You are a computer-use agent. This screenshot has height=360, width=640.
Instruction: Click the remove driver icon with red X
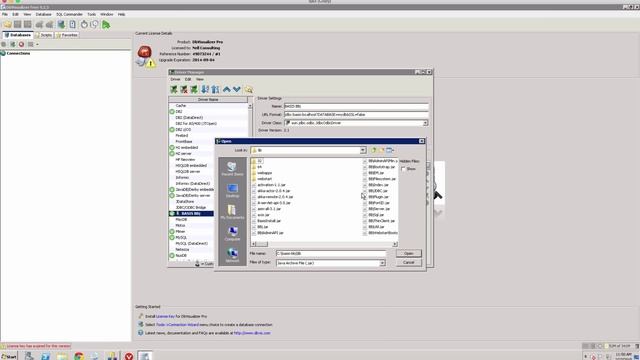pos(184,89)
